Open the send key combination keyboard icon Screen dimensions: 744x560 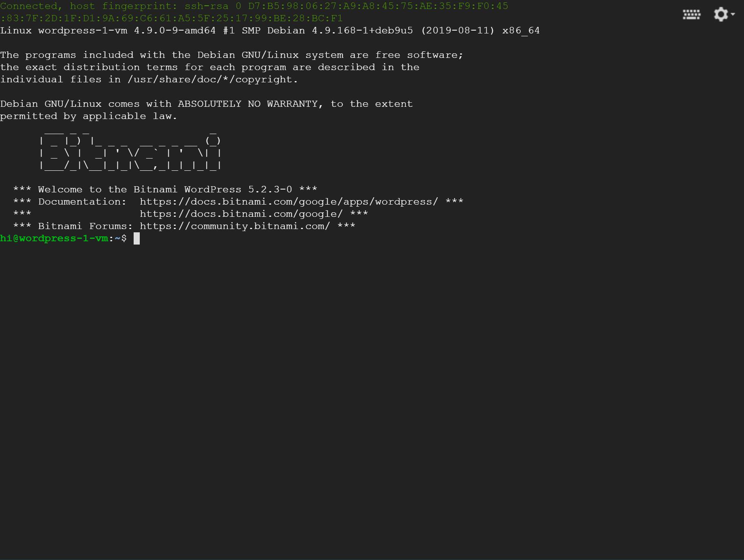point(691,15)
